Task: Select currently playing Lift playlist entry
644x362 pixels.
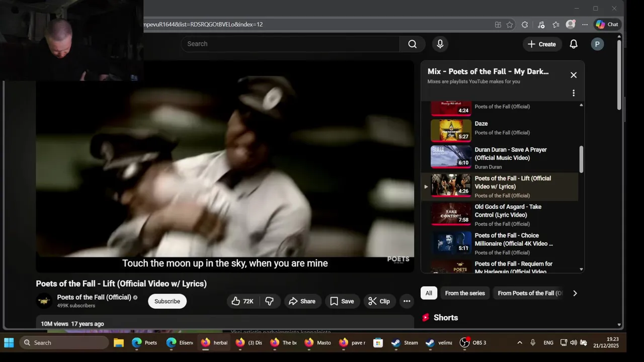Action: 500,187
